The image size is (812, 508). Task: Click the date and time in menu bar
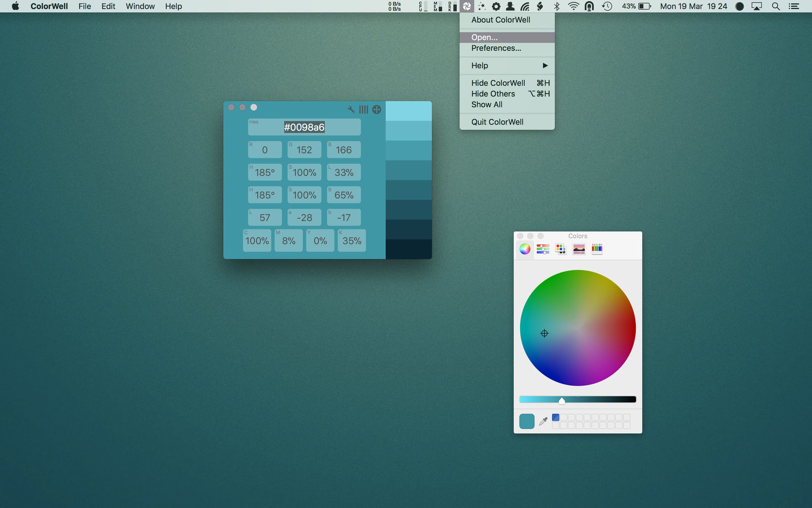coord(693,6)
